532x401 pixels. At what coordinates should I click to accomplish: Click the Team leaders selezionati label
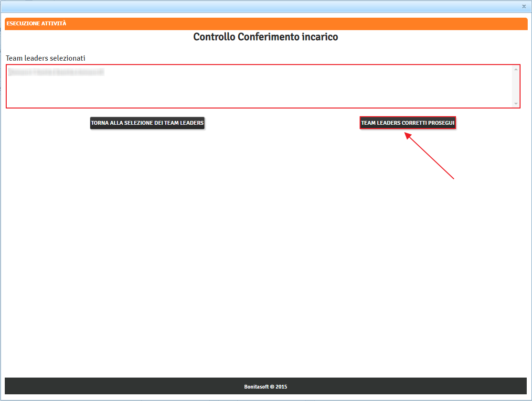(45, 58)
